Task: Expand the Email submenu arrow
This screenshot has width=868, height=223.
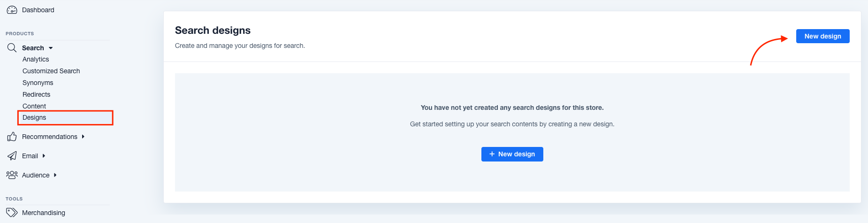Action: click(x=44, y=156)
